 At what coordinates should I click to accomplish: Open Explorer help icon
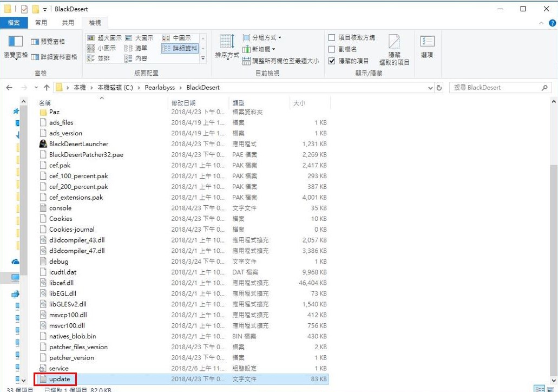[x=552, y=23]
